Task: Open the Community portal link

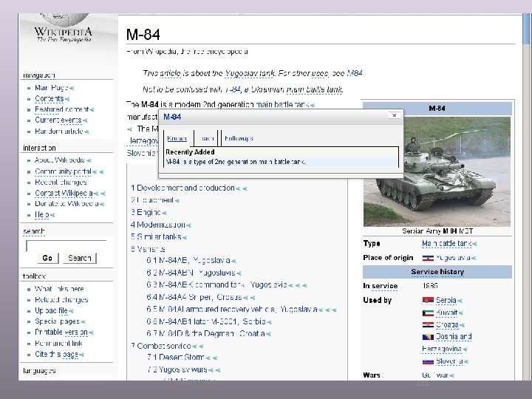Action: (63, 171)
